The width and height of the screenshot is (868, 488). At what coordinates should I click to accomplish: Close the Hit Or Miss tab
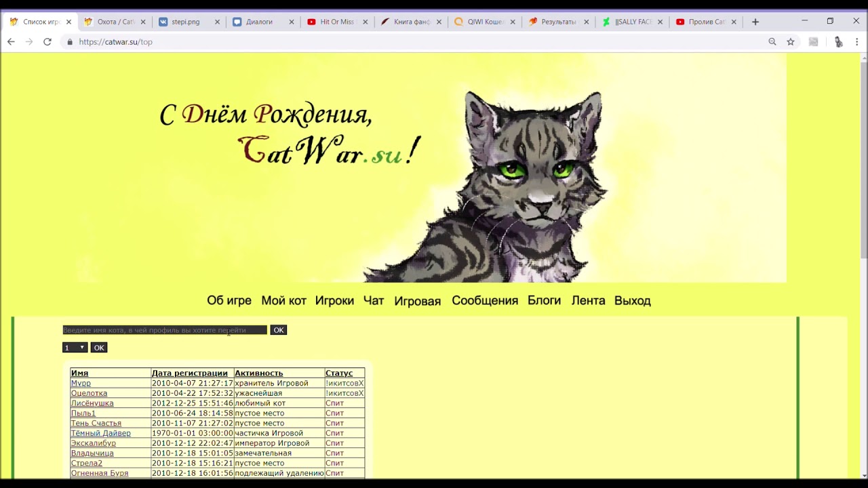tap(366, 22)
